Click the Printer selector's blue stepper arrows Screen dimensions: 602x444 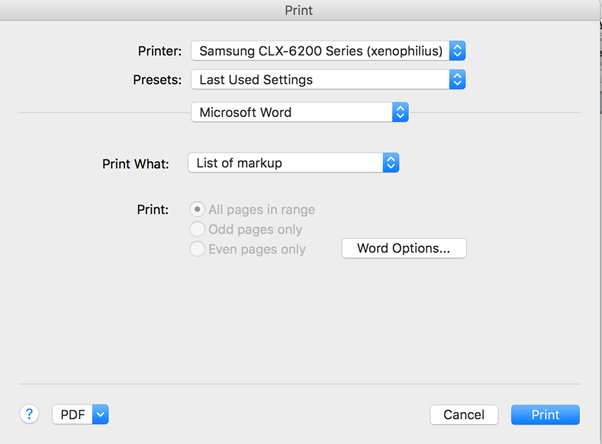pos(457,50)
